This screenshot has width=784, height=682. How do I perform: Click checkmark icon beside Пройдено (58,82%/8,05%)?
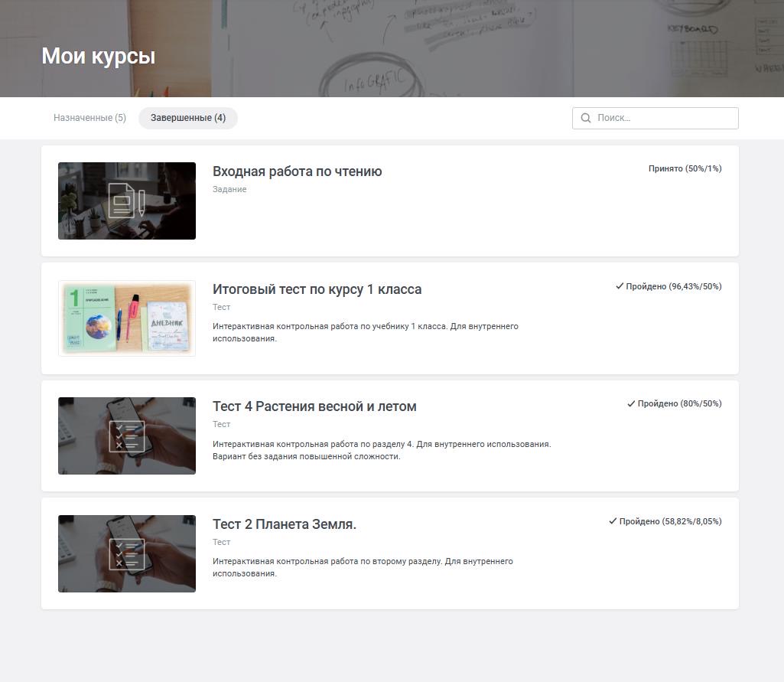coord(613,521)
